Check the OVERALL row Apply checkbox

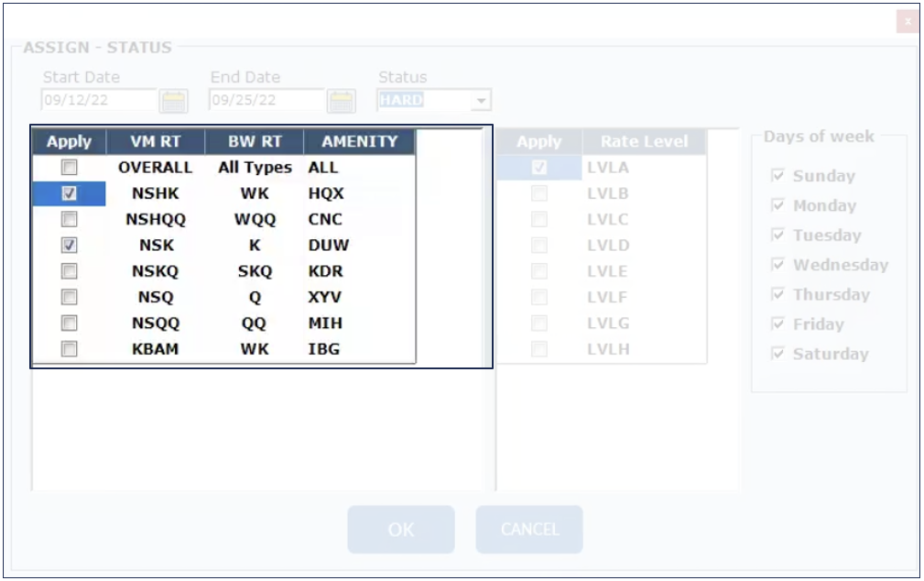pyautogui.click(x=70, y=168)
